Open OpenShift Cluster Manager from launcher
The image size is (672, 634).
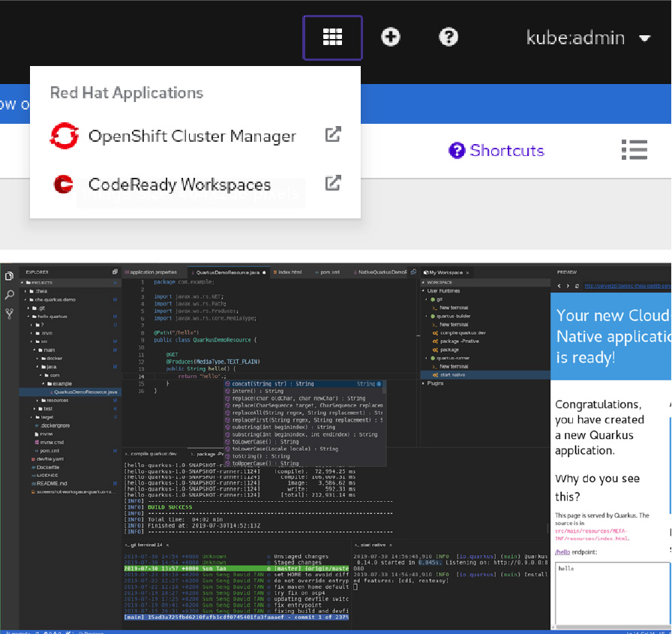[192, 136]
